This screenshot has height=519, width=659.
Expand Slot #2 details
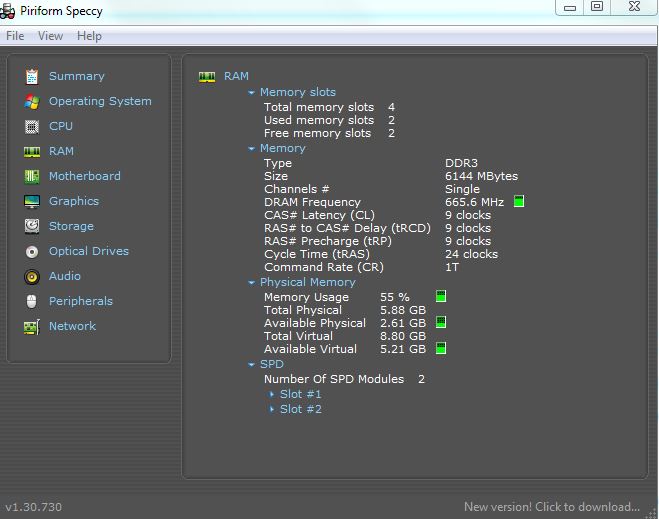(x=272, y=409)
